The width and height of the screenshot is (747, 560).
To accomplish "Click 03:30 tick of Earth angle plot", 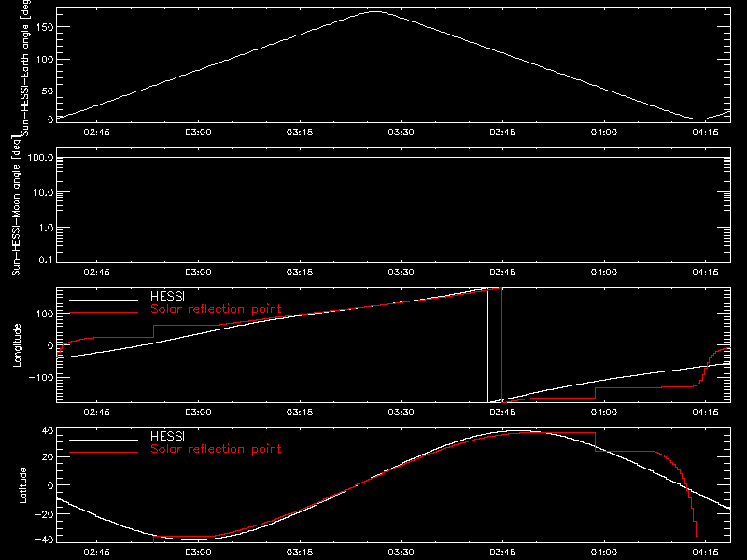I will point(402,132).
